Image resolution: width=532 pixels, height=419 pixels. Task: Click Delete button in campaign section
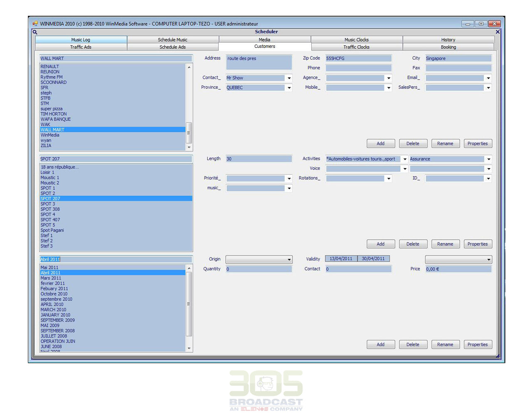(x=412, y=345)
